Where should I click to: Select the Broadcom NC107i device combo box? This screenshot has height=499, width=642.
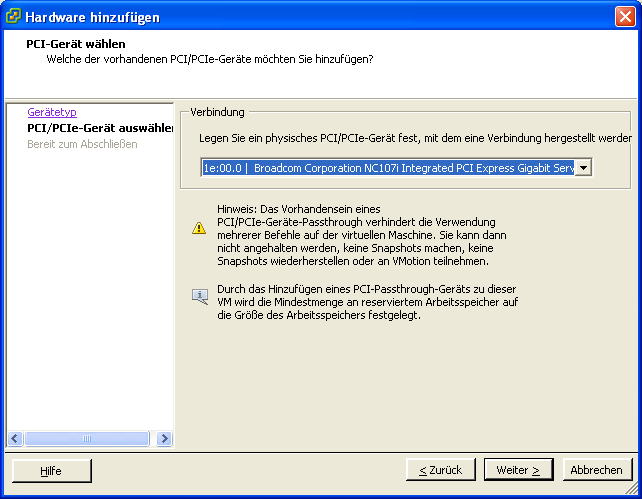[396, 168]
